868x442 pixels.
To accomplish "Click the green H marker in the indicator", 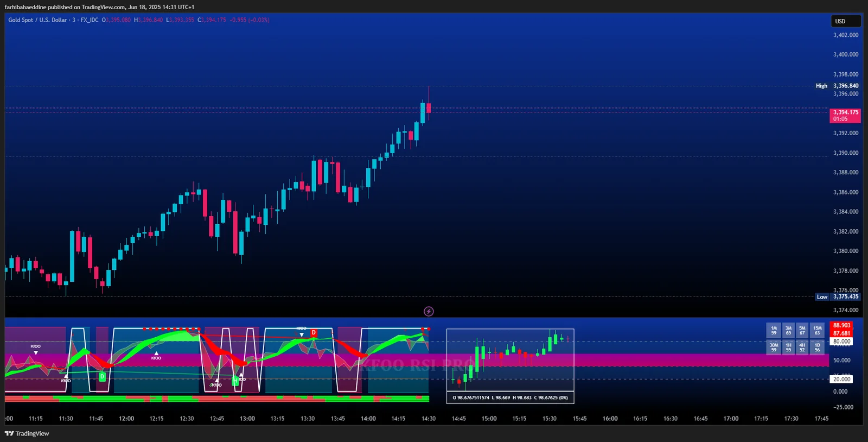I will [x=235, y=381].
